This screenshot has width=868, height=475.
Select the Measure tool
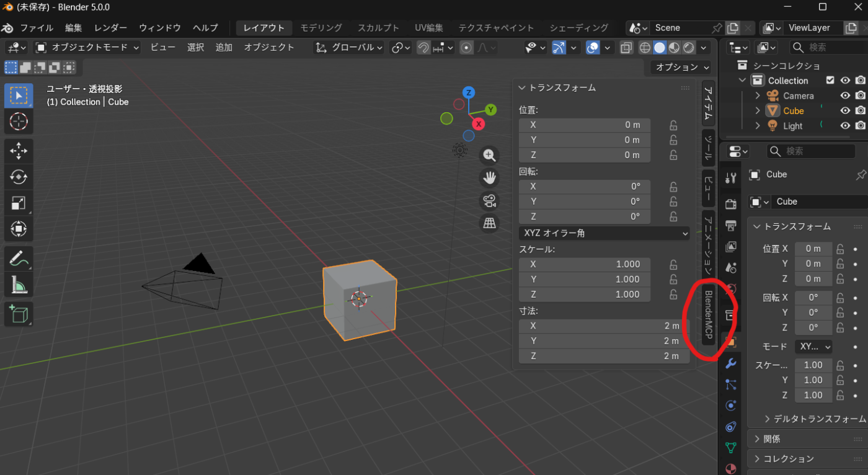coord(19,285)
